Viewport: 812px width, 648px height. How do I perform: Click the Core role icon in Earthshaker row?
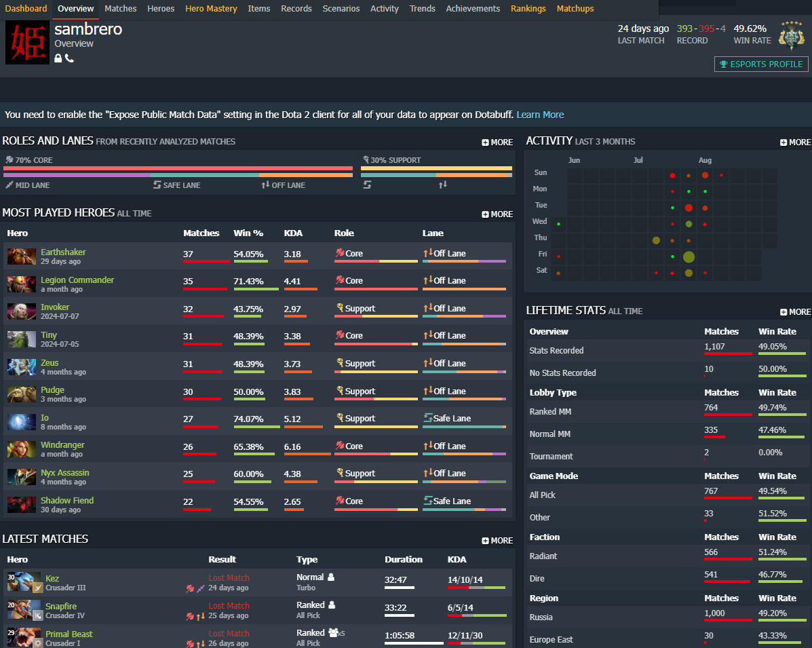pos(340,253)
